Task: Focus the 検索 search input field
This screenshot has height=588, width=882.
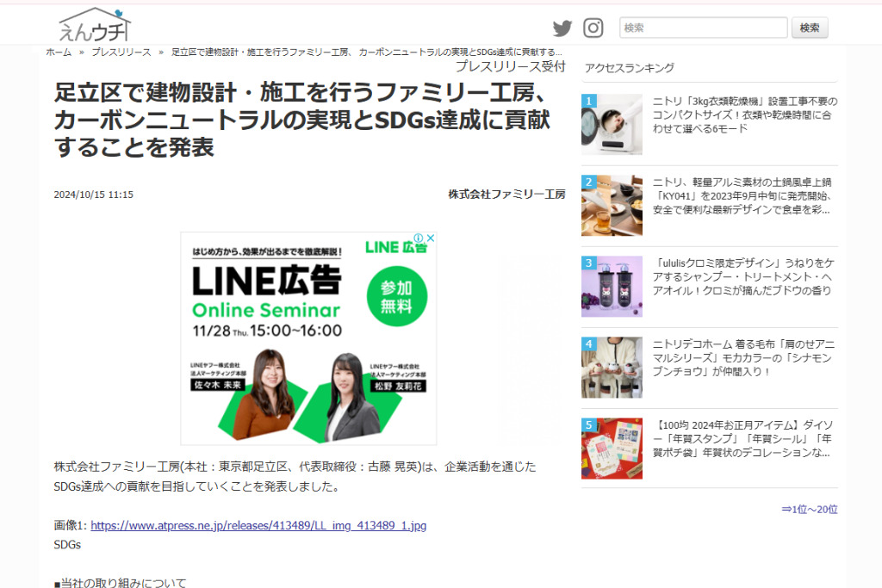Action: [x=703, y=28]
